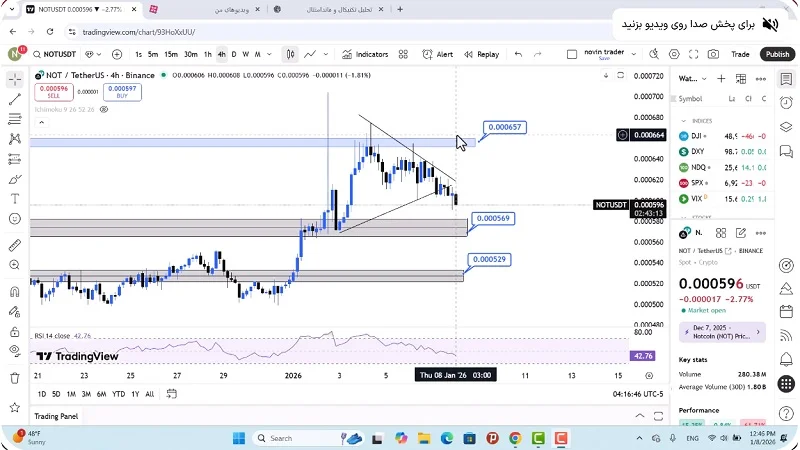Pick the text annotation tool
Image resolution: width=800 pixels, height=450 pixels.
pyautogui.click(x=14, y=198)
